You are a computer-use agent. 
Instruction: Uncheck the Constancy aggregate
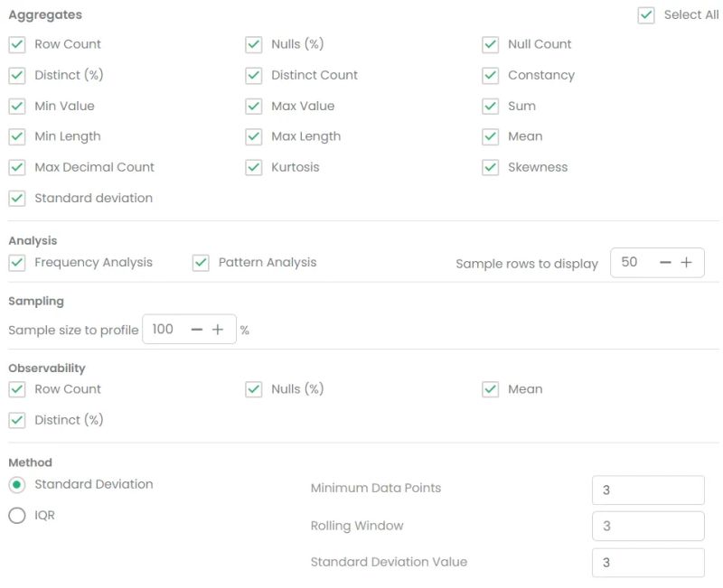click(x=490, y=75)
